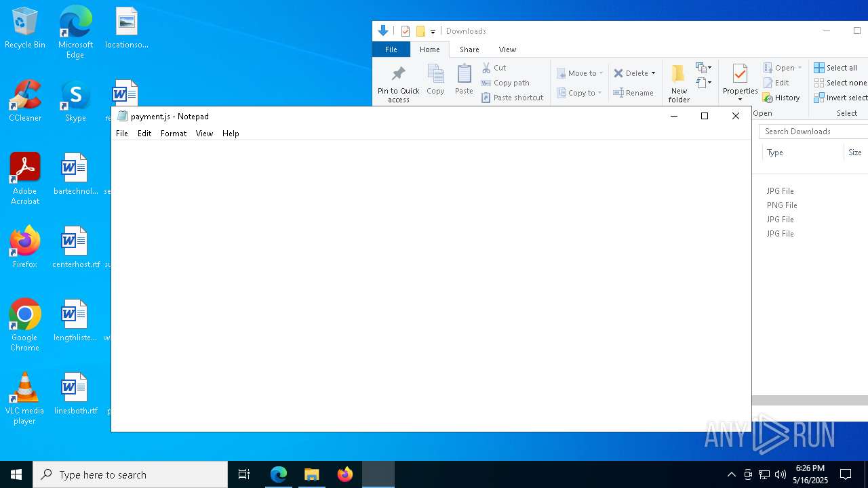The image size is (868, 488).
Task: Open File tab in Explorer ribbon
Action: pyautogui.click(x=391, y=49)
